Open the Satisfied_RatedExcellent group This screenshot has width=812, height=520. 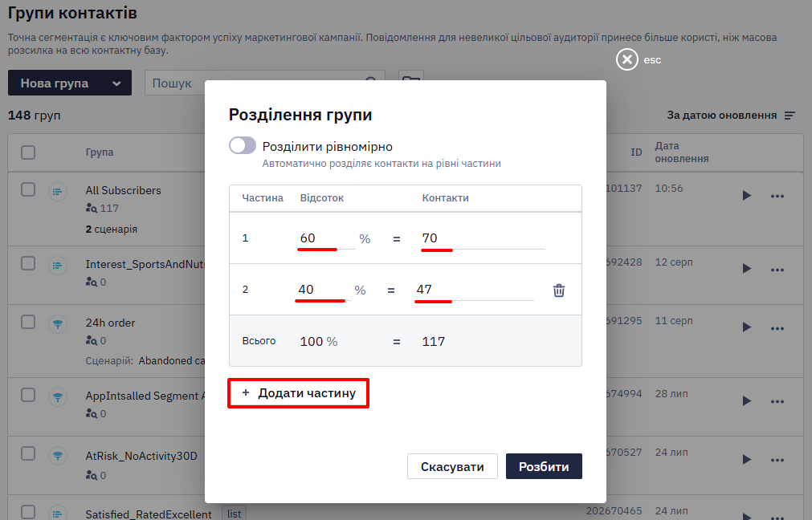click(x=149, y=514)
